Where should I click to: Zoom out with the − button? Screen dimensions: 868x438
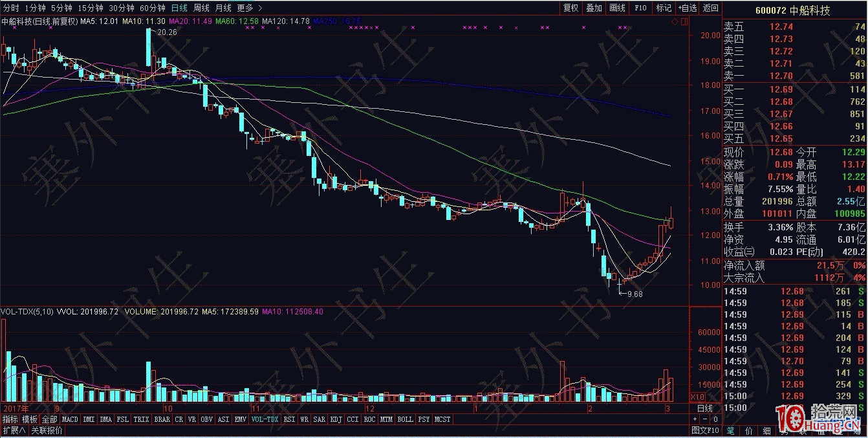point(706,419)
